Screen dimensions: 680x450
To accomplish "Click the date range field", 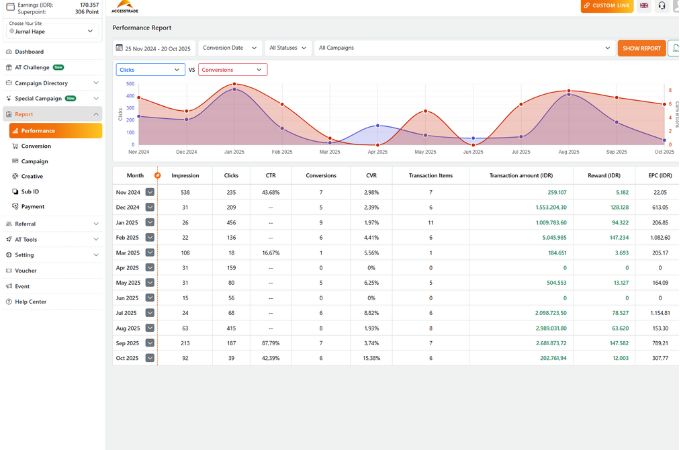I will (x=155, y=47).
